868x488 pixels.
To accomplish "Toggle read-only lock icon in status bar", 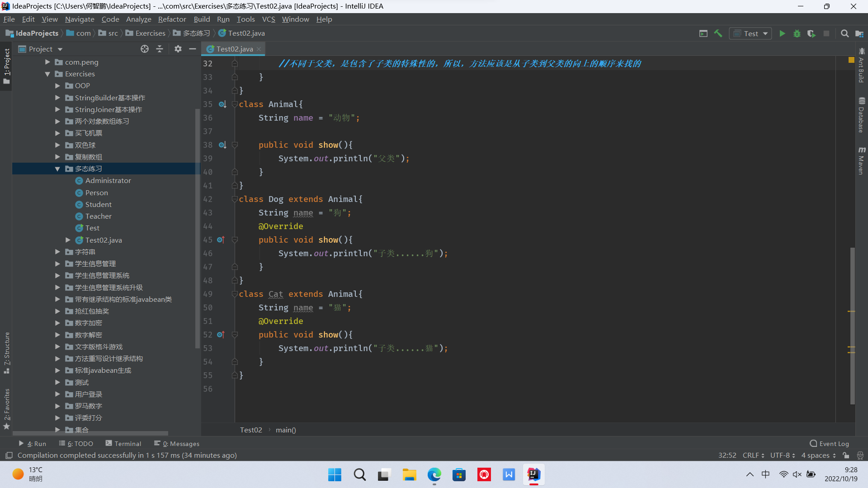I will pyautogui.click(x=846, y=455).
